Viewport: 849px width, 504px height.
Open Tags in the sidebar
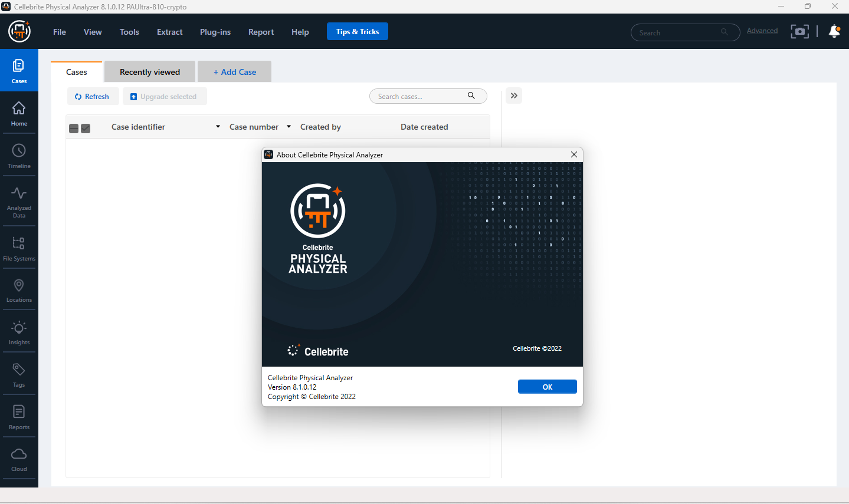click(x=19, y=375)
